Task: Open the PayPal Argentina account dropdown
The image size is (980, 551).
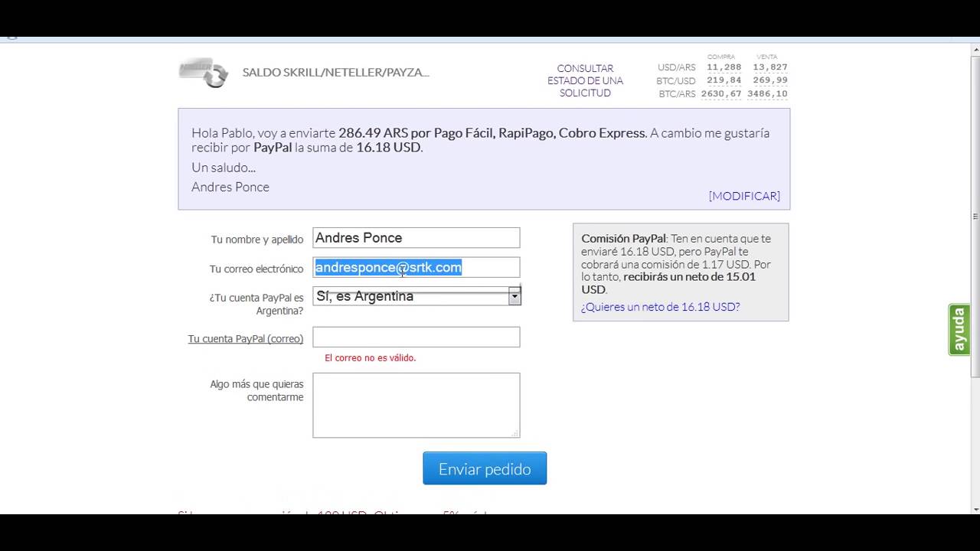Action: (416, 296)
